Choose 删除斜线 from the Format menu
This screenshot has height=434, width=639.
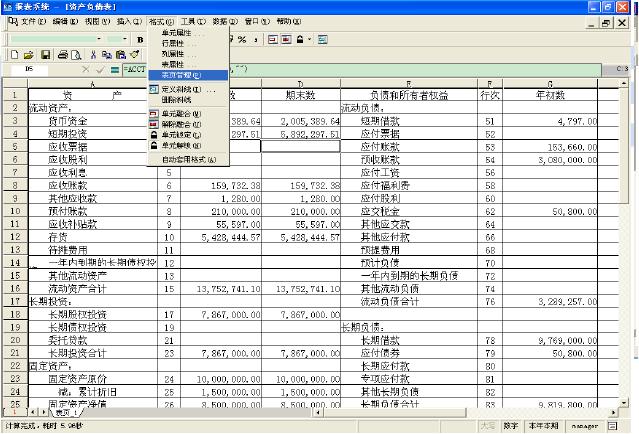click(188, 99)
